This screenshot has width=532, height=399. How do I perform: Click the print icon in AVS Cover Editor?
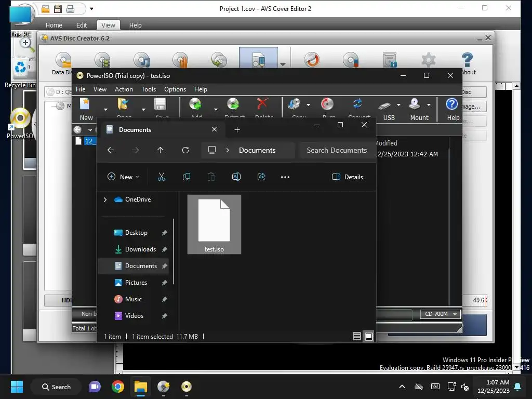pyautogui.click(x=70, y=9)
